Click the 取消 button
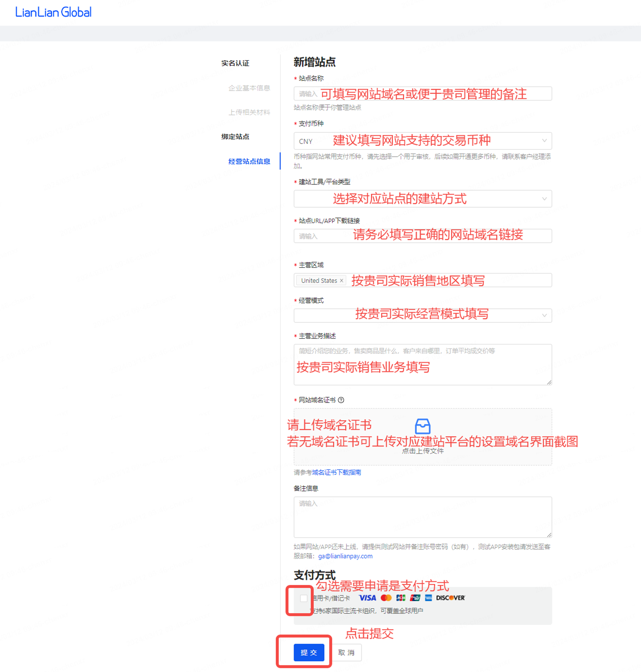The height and width of the screenshot is (672, 641). [346, 652]
